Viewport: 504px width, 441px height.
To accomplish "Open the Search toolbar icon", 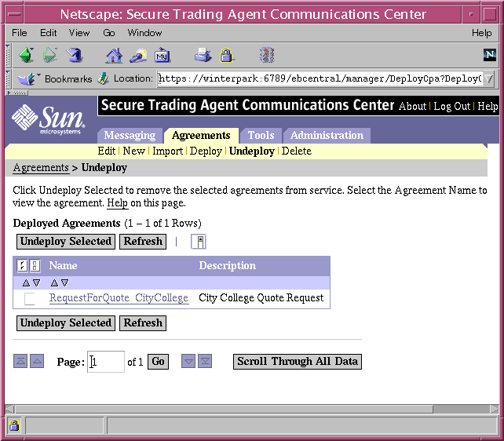I will (x=138, y=55).
